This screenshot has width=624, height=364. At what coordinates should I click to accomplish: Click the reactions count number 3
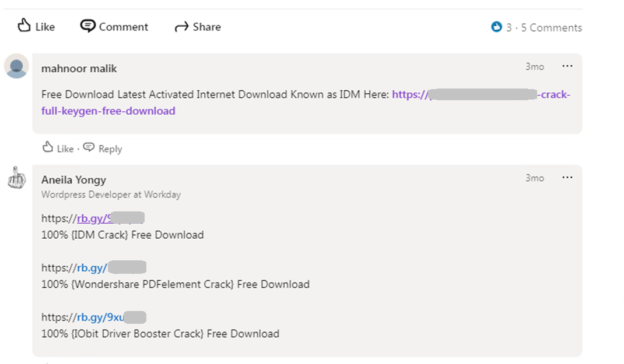(509, 27)
